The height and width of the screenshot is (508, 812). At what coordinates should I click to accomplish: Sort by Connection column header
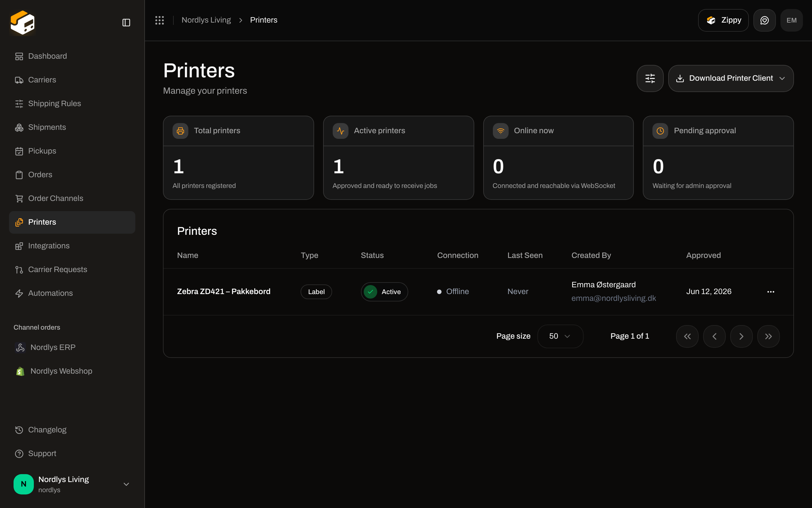tap(458, 255)
